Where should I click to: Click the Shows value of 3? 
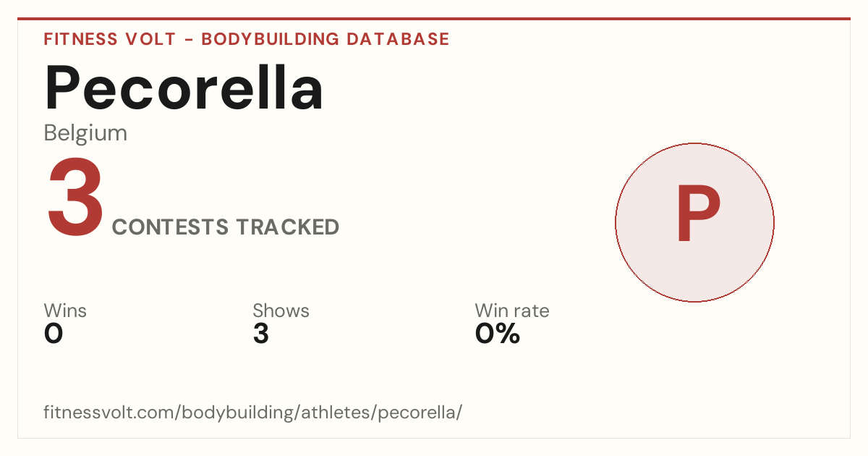tap(261, 334)
